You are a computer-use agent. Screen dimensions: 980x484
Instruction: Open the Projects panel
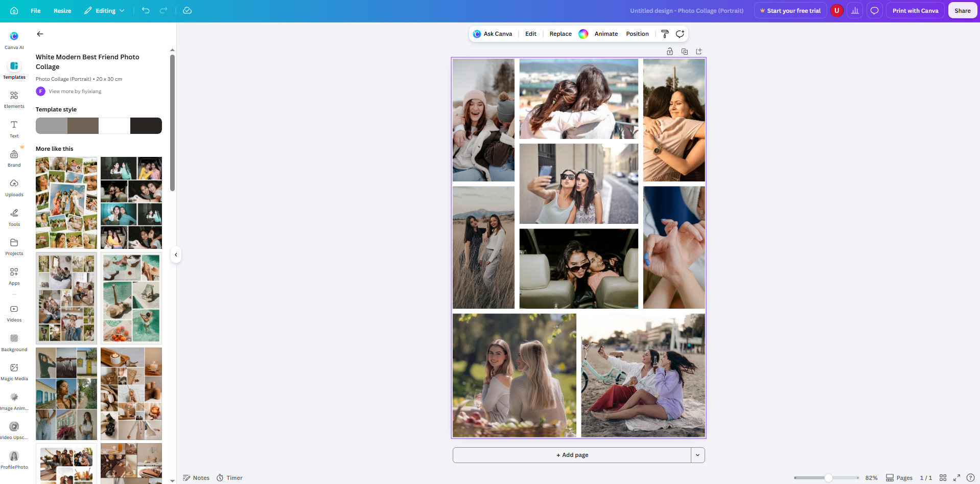14,246
